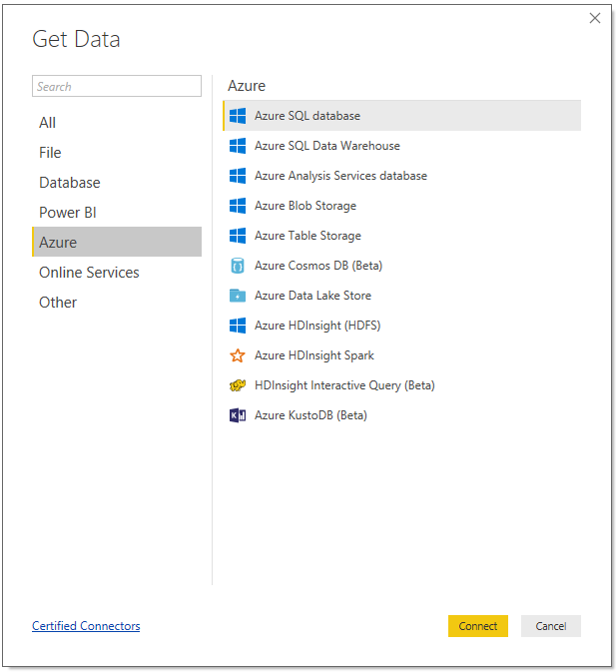Switch to the File category
The image size is (616, 672).
click(117, 153)
